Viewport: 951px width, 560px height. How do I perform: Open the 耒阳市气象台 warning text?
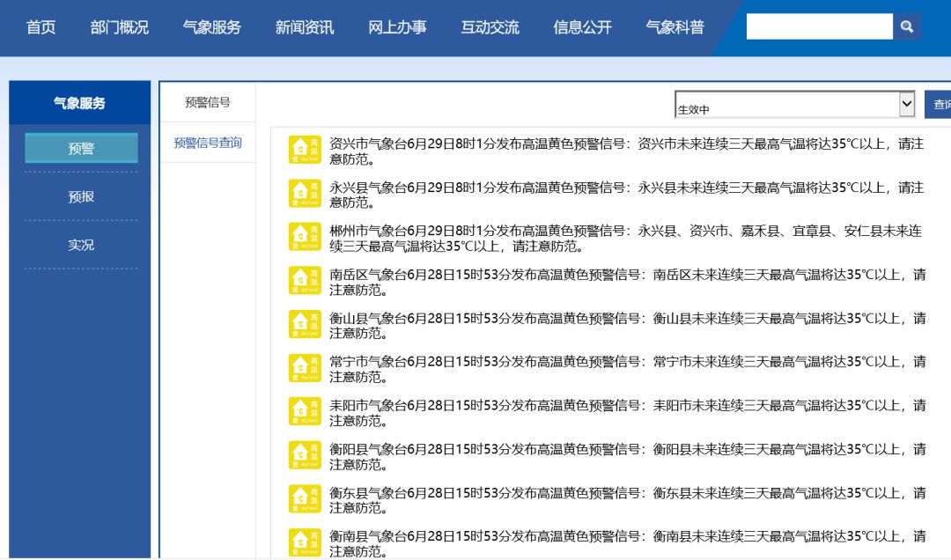[628, 413]
